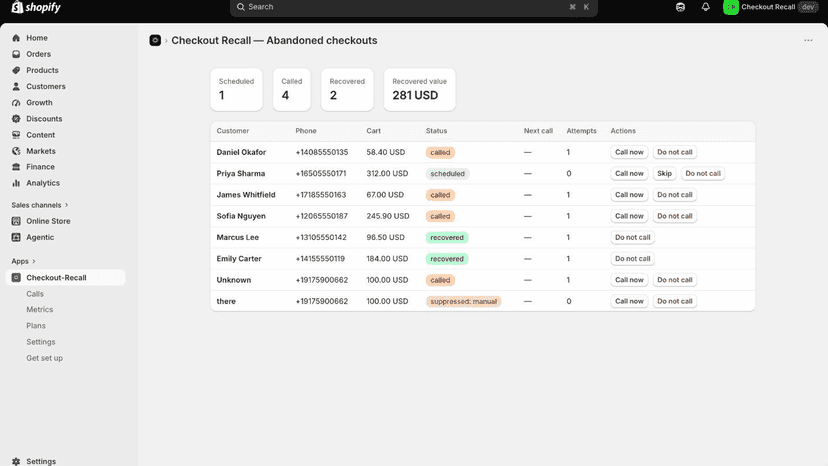Screen dimensions: 828x466
Task: Click Call now for James Whitfield
Action: [629, 195]
